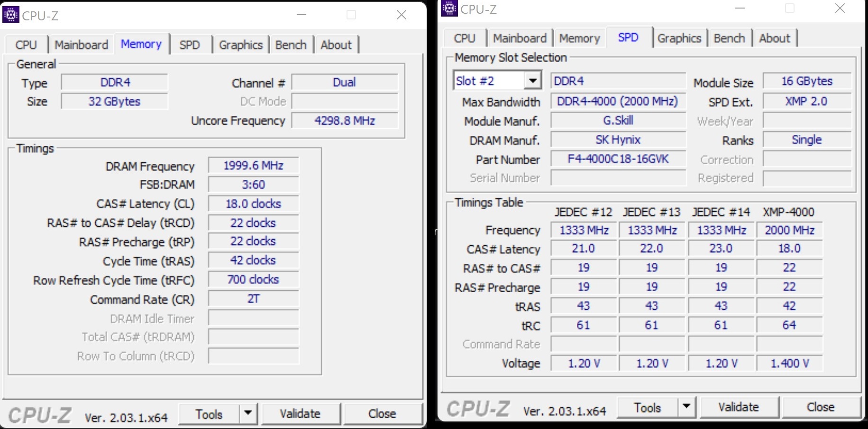Click the XMP-4000 tRC 64 cell
This screenshot has height=429, width=868.
coord(789,325)
